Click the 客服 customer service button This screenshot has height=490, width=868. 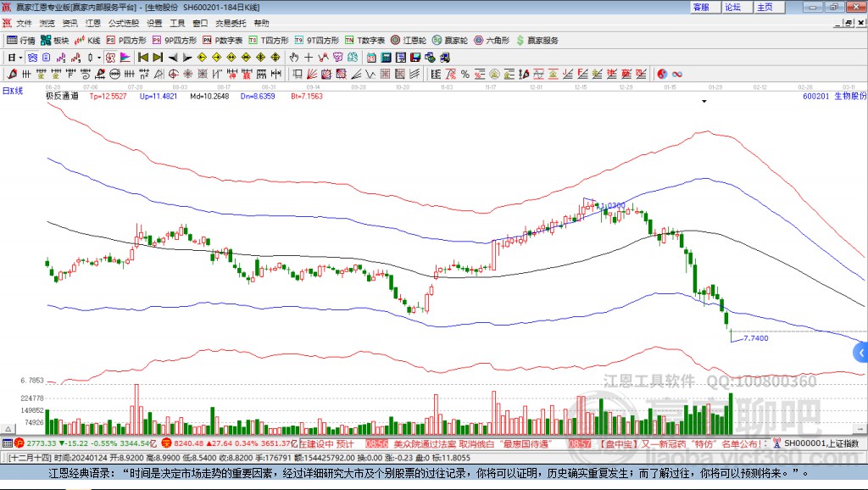(701, 7)
